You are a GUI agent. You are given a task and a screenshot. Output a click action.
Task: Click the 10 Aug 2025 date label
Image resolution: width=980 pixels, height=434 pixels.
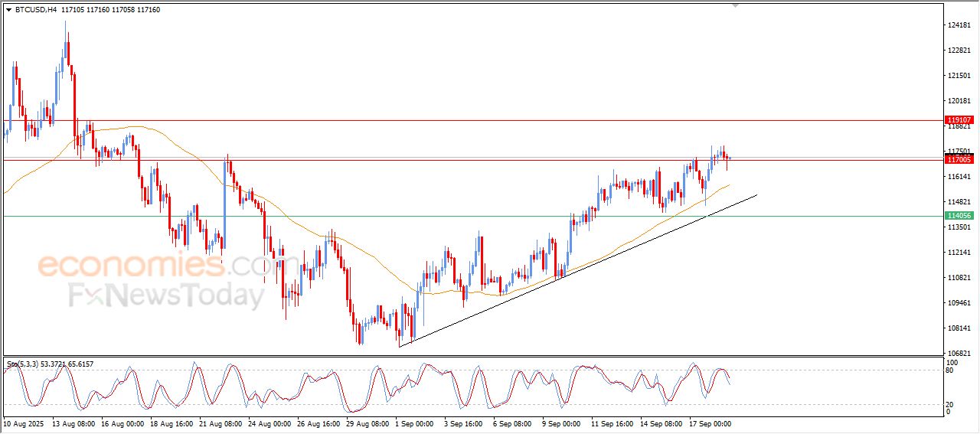click(22, 423)
